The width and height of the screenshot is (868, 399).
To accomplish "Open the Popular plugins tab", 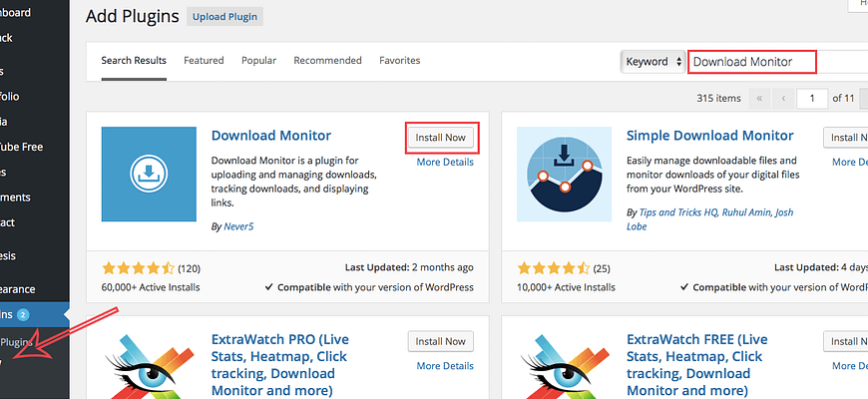I will pos(258,61).
